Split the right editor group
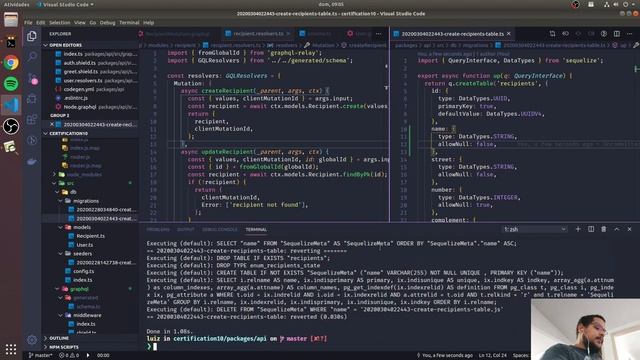 pyautogui.click(x=617, y=33)
